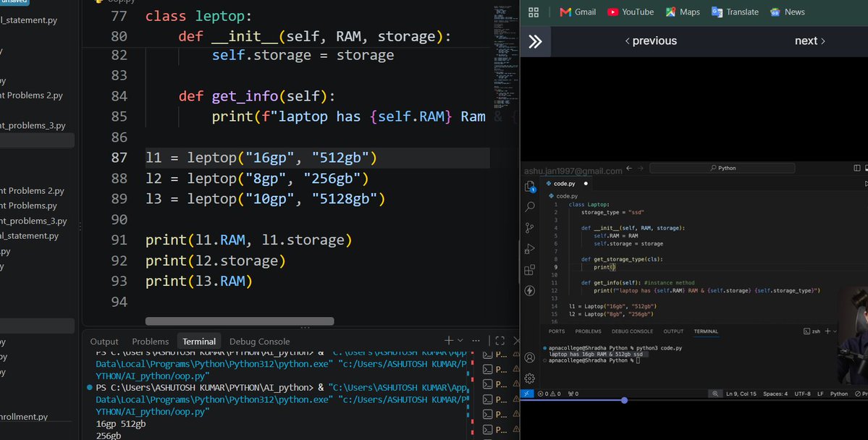Click the 'LF' end-of-line indicator in the video
The width and height of the screenshot is (868, 440).
click(x=820, y=394)
